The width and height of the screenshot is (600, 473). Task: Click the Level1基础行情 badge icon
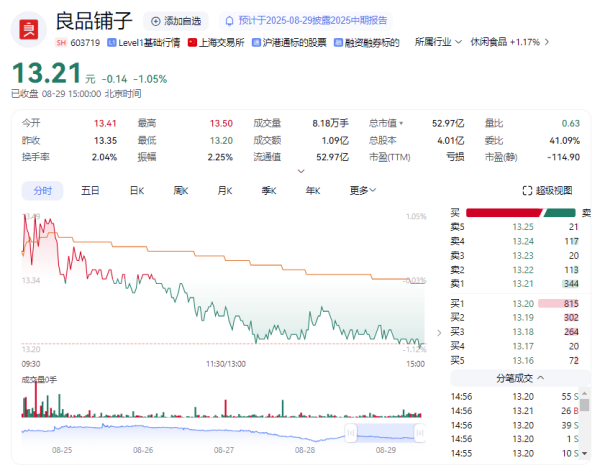click(110, 42)
